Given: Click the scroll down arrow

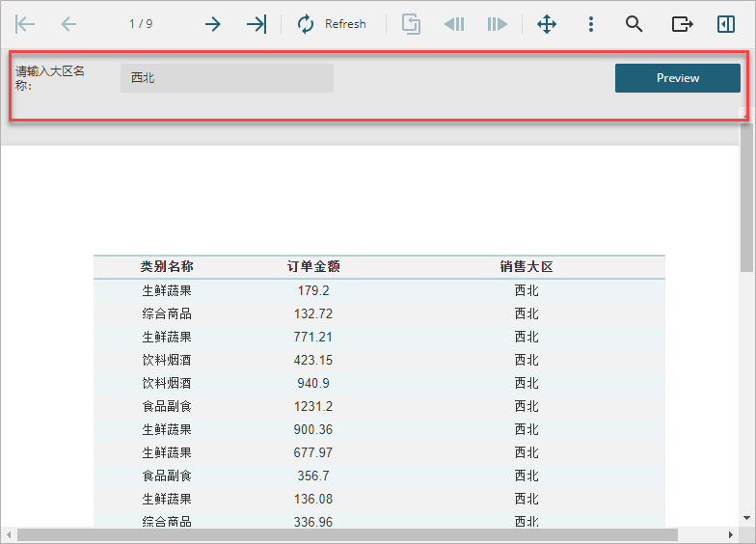Looking at the screenshot, I should [x=746, y=519].
